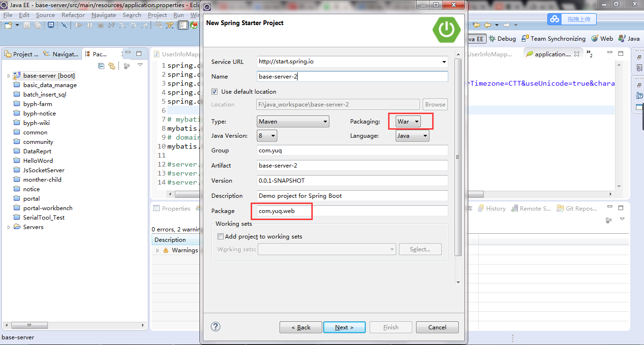Click the Suspend debug toolbar icon

tap(90, 25)
